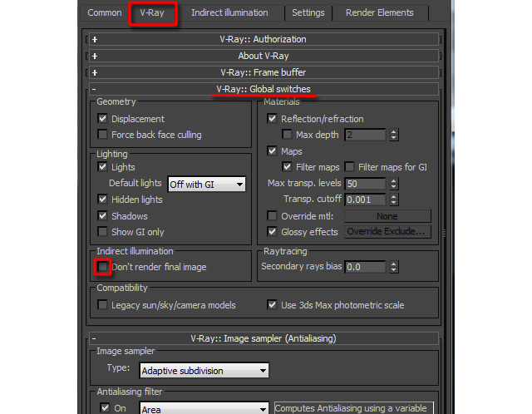Click the Max depth spinner arrows

[x=393, y=135]
